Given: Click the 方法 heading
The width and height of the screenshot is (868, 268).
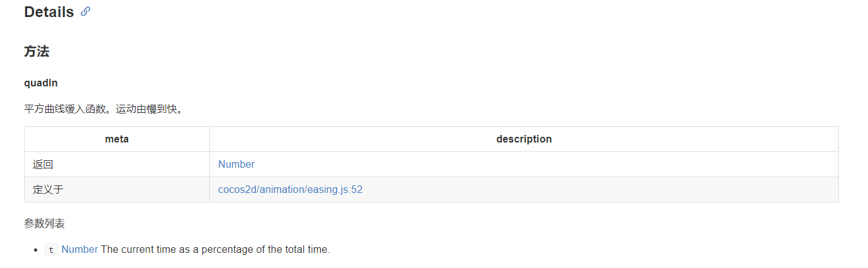Looking at the screenshot, I should pos(37,52).
